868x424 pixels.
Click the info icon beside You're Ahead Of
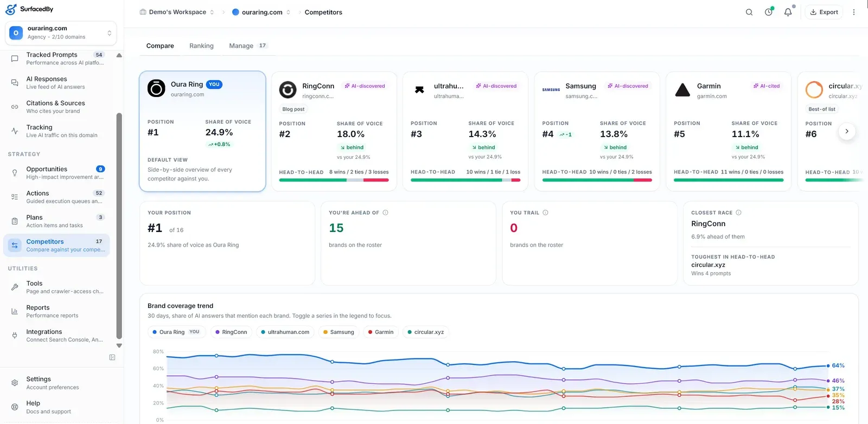coord(385,213)
